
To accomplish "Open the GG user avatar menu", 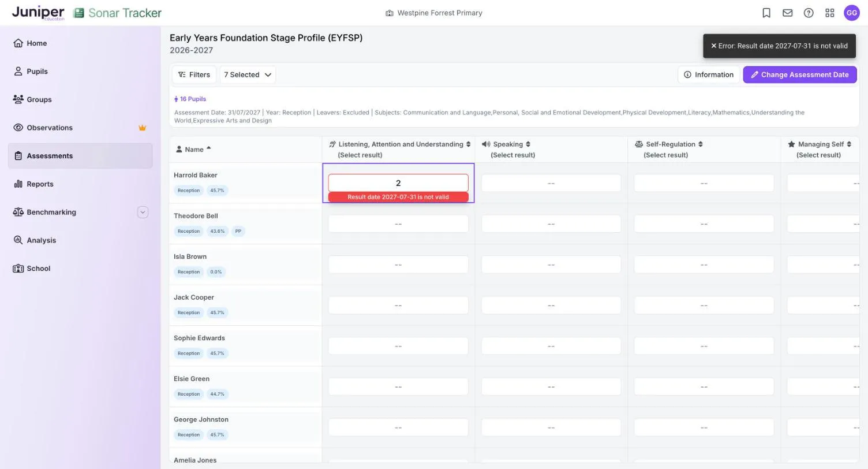I will coord(852,13).
